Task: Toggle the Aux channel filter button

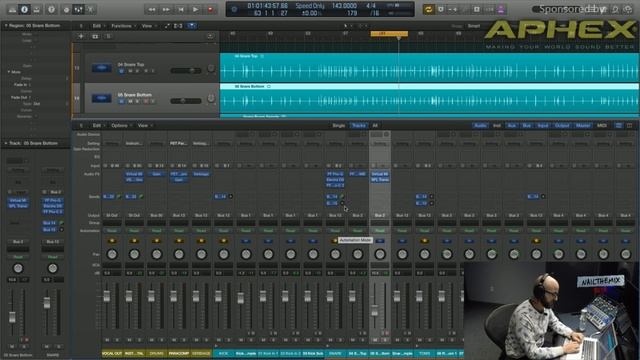Action: click(x=511, y=126)
